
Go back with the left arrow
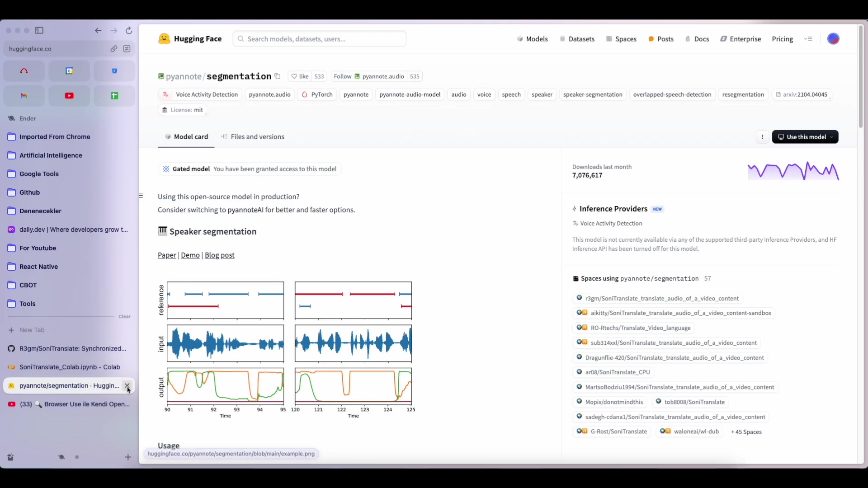tap(98, 30)
